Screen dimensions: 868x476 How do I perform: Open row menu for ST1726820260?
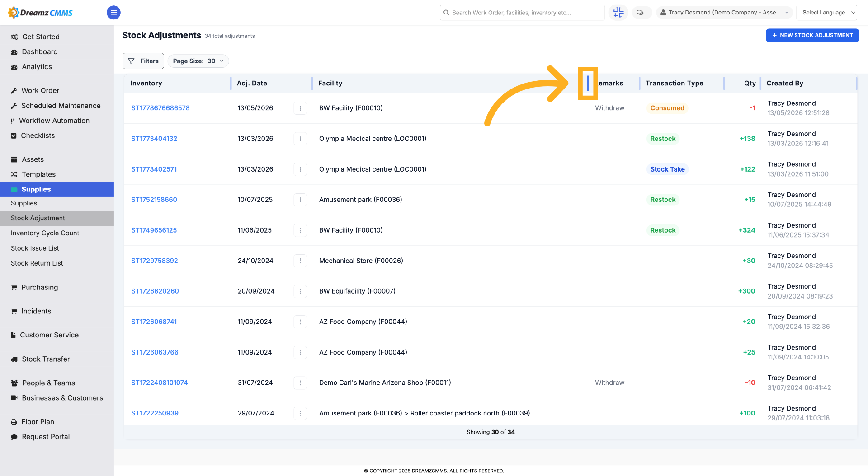(x=300, y=291)
